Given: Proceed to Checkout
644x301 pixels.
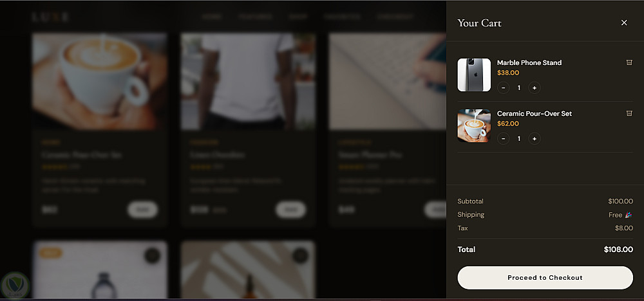Looking at the screenshot, I should coord(545,278).
